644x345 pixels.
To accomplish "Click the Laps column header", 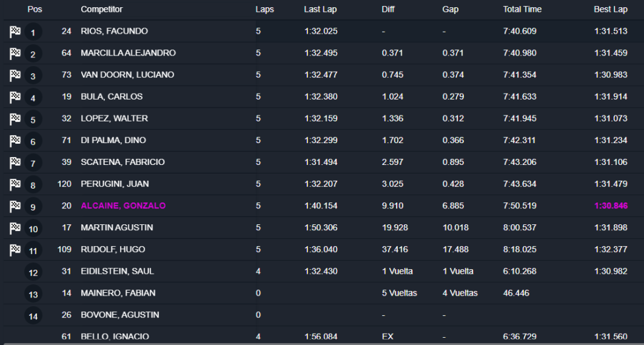I will coord(265,9).
